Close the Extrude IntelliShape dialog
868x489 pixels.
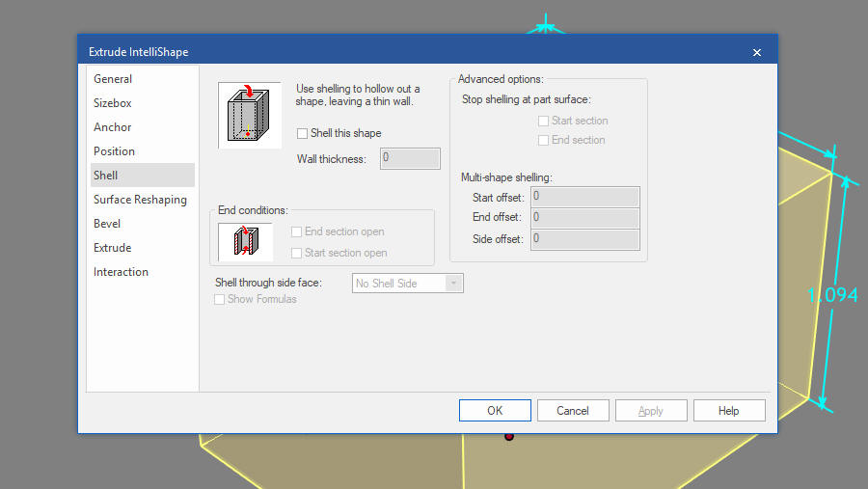tap(757, 52)
